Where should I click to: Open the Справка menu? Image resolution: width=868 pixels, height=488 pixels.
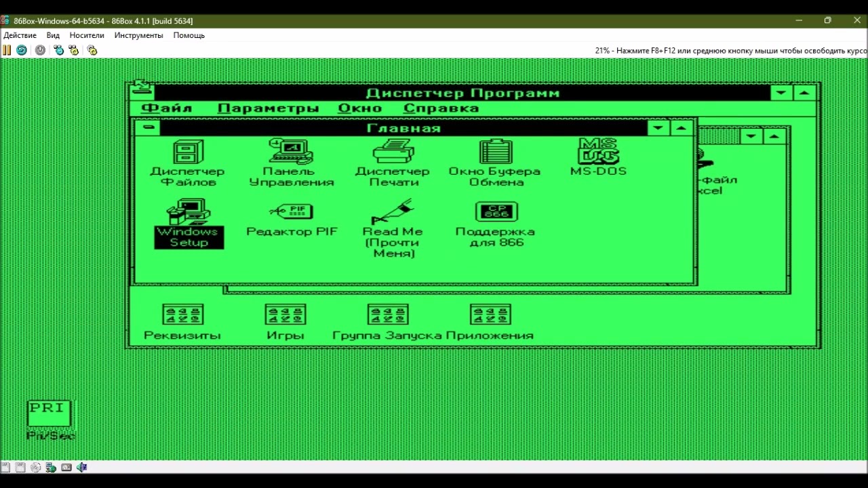[441, 108]
